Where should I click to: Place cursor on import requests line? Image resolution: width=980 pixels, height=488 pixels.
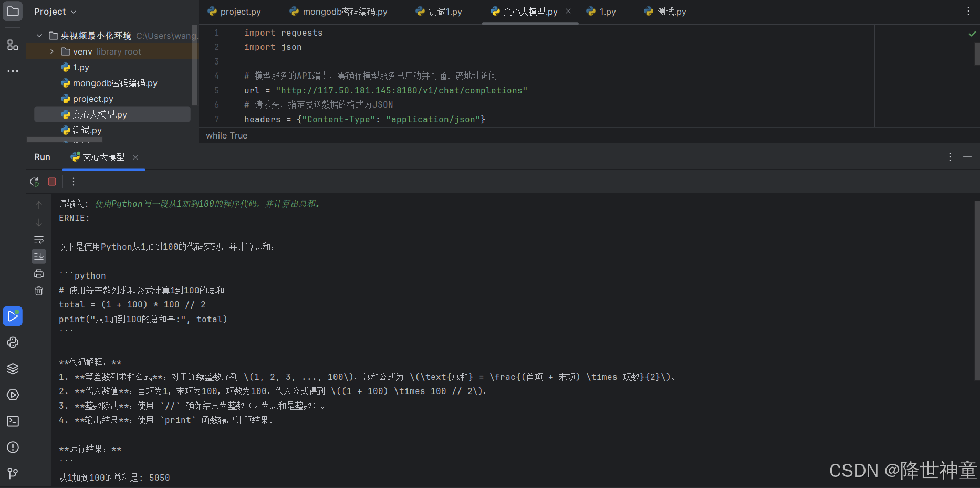pos(284,33)
